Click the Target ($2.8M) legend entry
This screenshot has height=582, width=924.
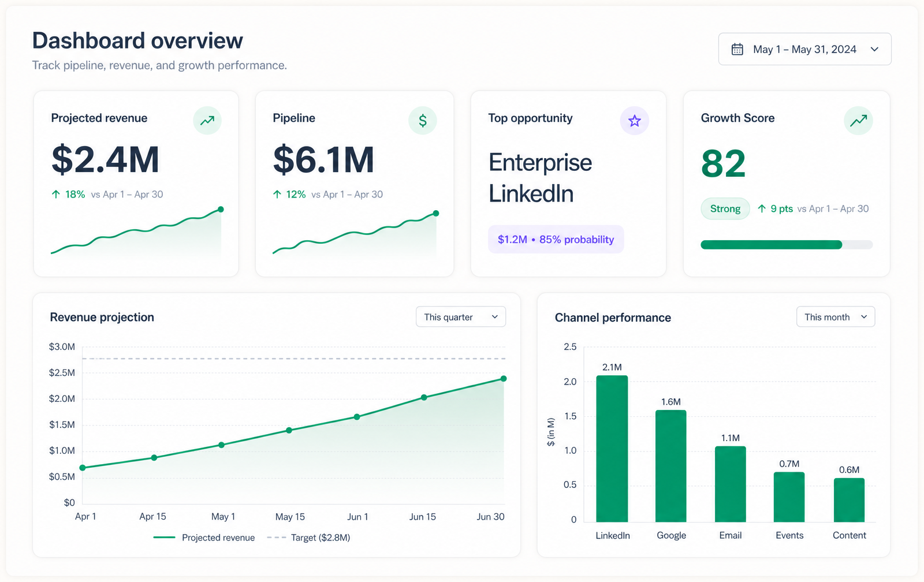pyautogui.click(x=309, y=538)
